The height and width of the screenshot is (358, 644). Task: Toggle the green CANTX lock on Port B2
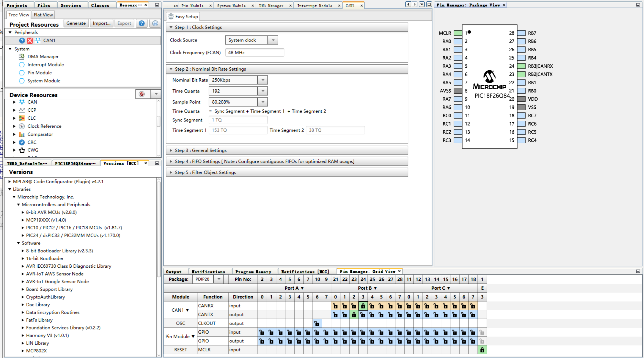(x=354, y=315)
